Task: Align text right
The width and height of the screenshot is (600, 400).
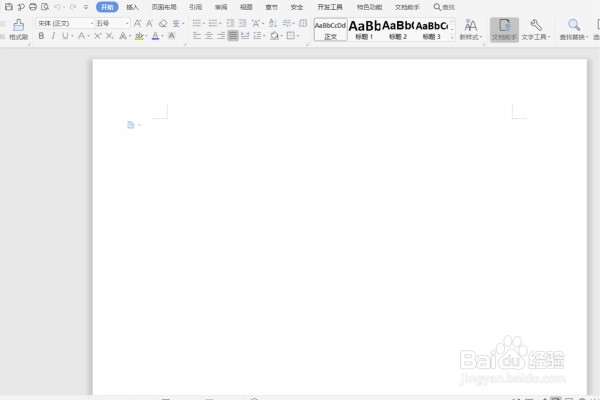Action: (221, 36)
